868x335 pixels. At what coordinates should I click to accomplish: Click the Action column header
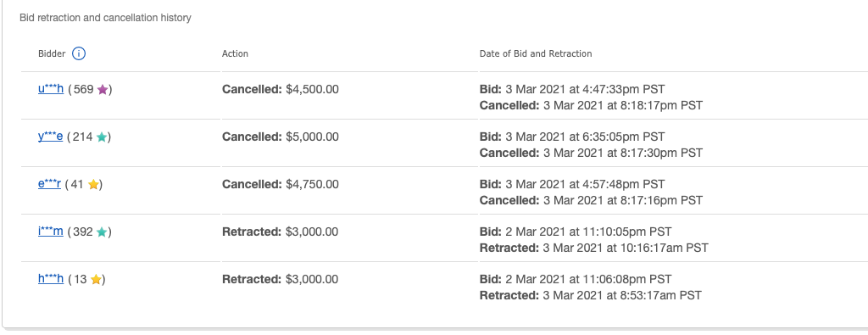click(x=236, y=53)
